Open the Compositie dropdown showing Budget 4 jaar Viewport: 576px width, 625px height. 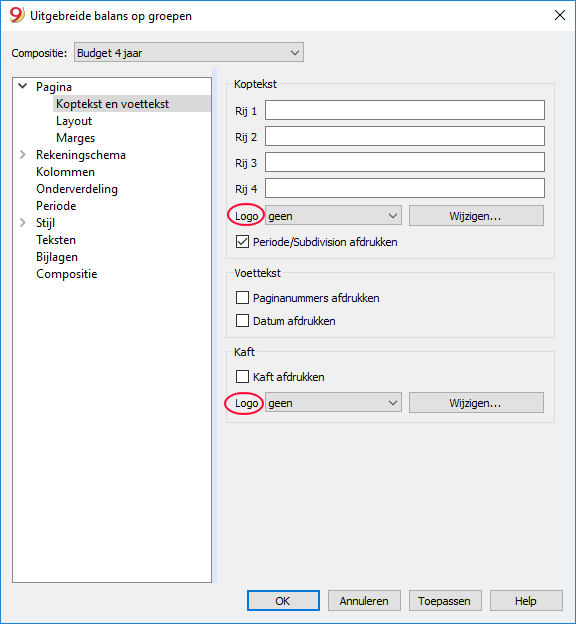pyautogui.click(x=189, y=53)
